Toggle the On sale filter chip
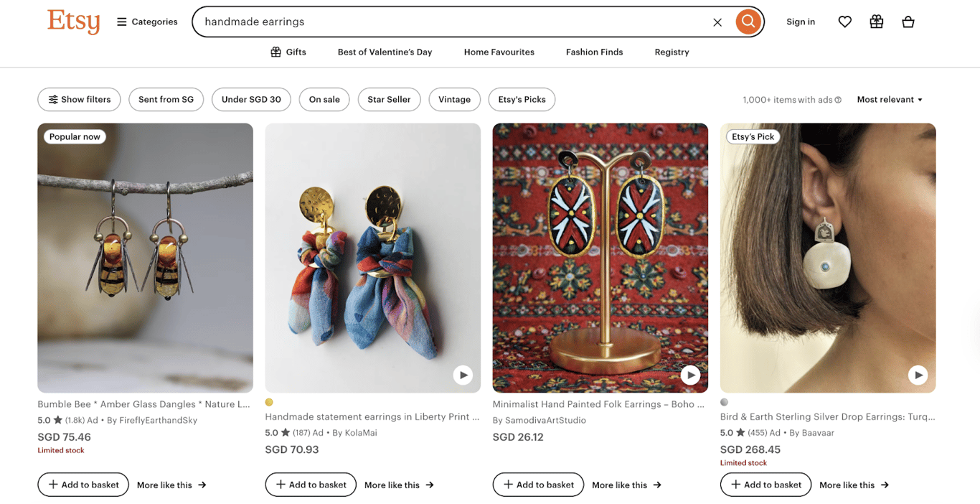The height and width of the screenshot is (504, 980). (x=324, y=100)
